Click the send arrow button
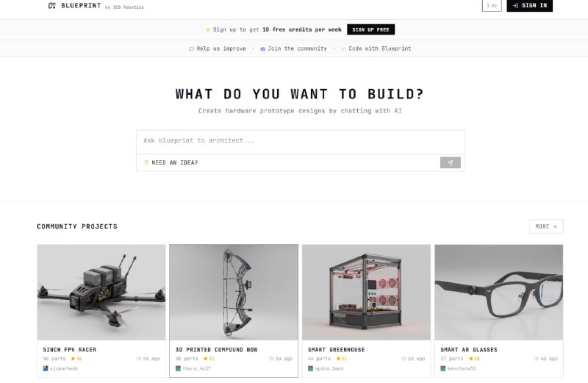 point(450,162)
